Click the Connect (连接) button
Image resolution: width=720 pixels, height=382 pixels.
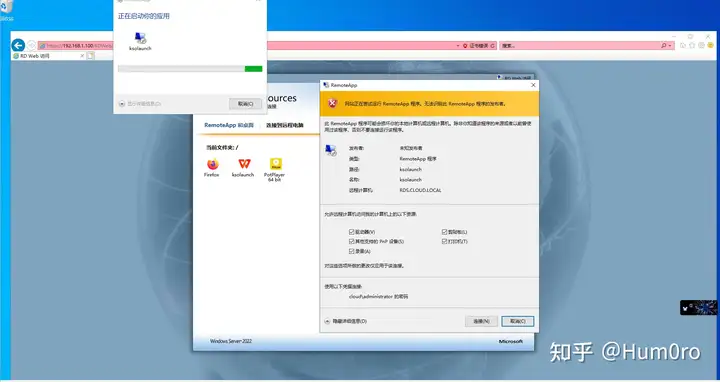(481, 321)
